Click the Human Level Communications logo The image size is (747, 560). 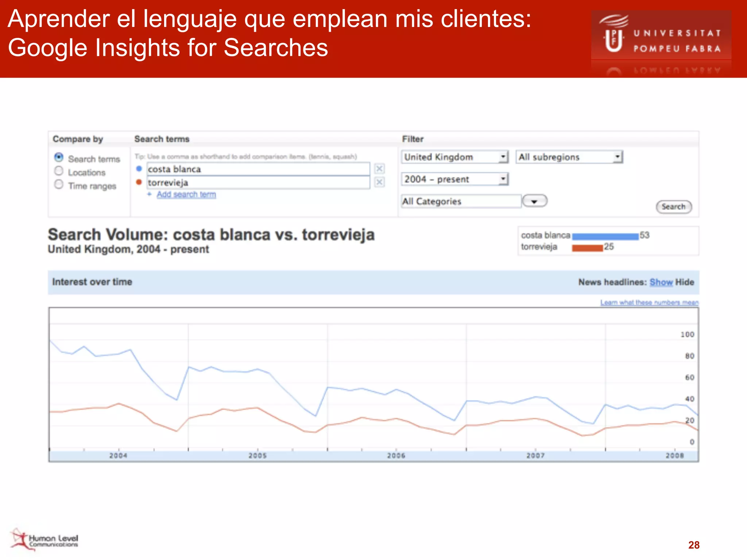click(x=44, y=540)
